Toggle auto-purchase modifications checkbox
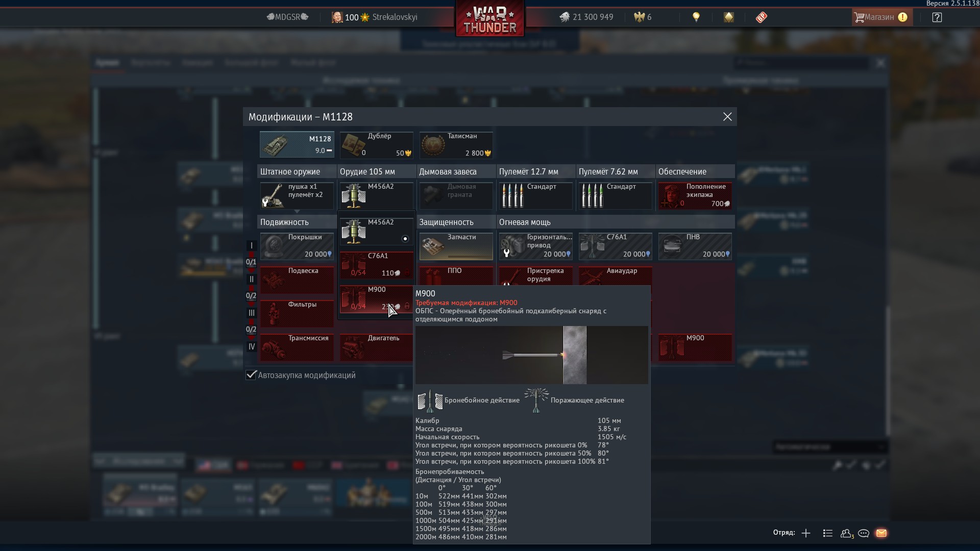 pos(251,375)
